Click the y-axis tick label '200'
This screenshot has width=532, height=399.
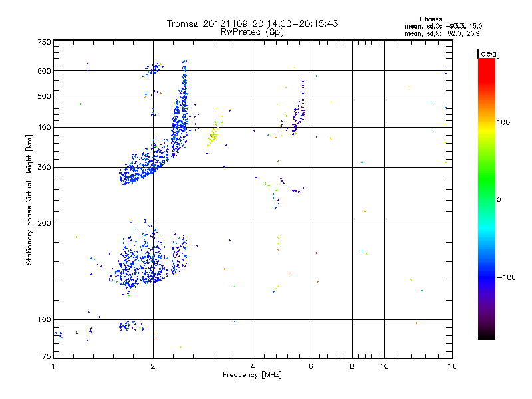click(x=44, y=223)
